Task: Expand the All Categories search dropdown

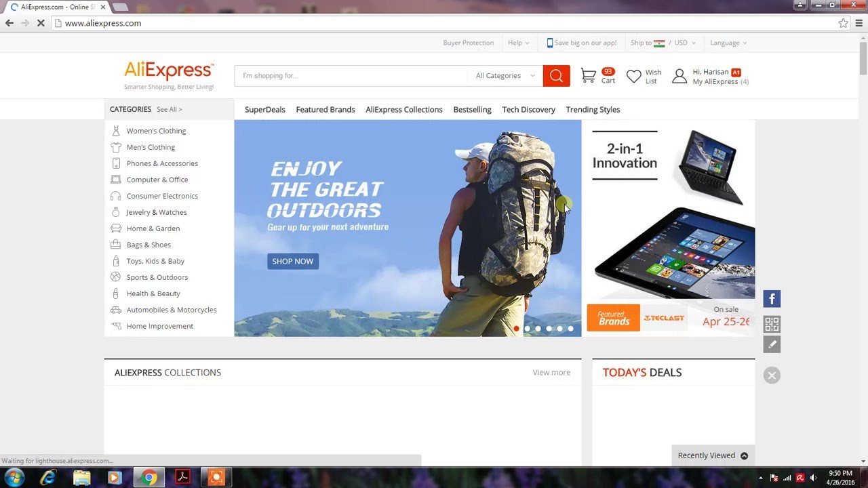Action: point(505,76)
